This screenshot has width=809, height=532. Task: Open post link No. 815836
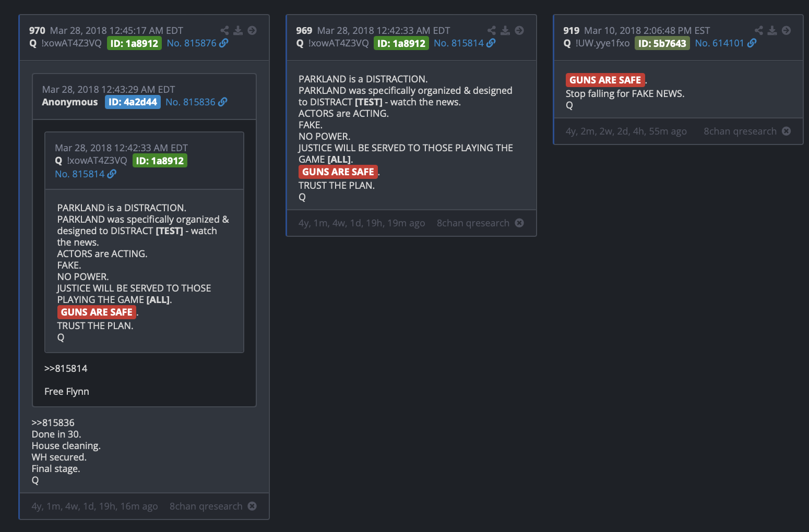[x=191, y=102]
